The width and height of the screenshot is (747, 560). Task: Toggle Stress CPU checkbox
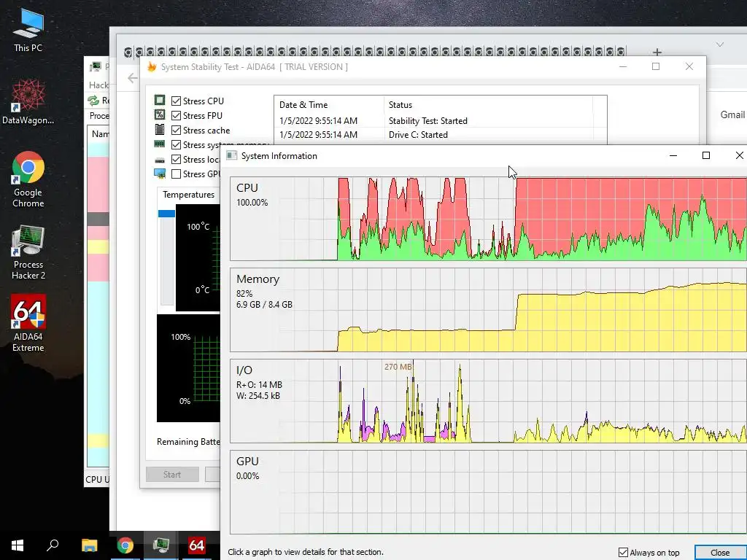click(x=177, y=101)
